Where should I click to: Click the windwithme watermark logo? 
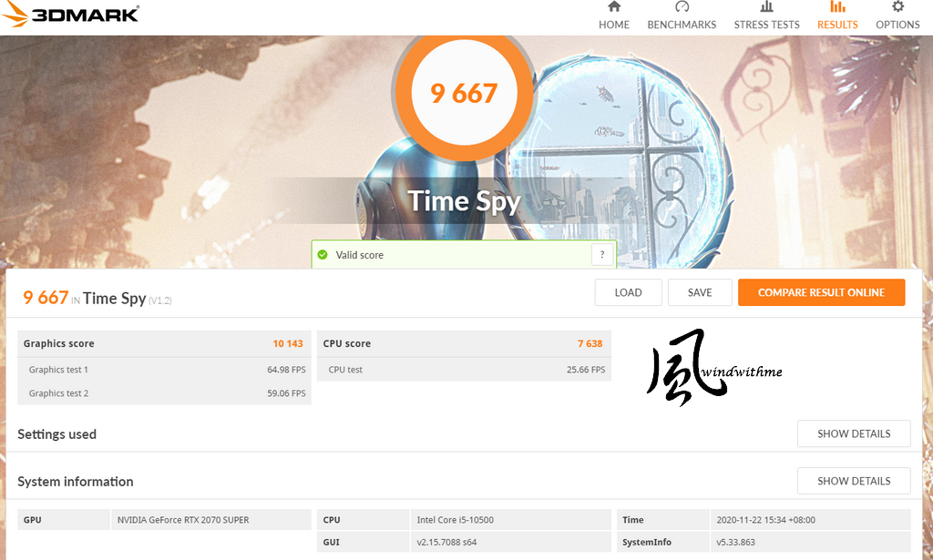click(x=713, y=367)
